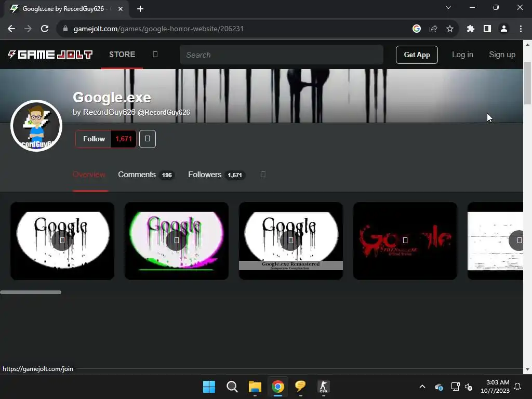Open the STORE tab
Screen dimensions: 532x399
click(x=122, y=54)
